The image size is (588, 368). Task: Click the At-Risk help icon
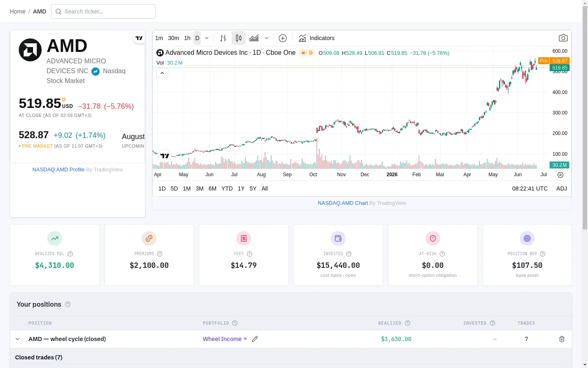point(442,254)
